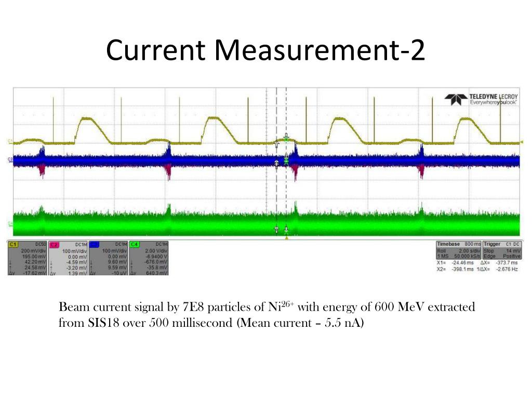Click the C4 2.00 V/div value
Image resolution: width=532 pixels, height=399 pixels.
click(x=156, y=251)
